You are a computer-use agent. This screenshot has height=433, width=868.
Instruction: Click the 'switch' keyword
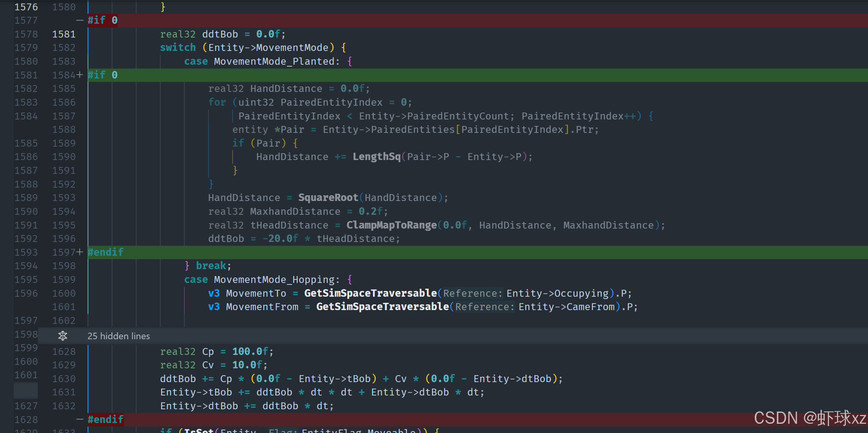click(178, 47)
